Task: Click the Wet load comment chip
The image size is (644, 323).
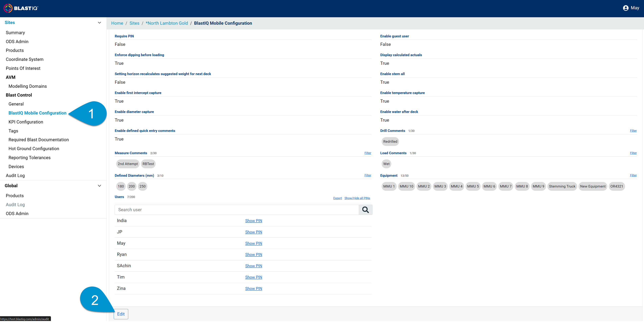Action: 386,164
